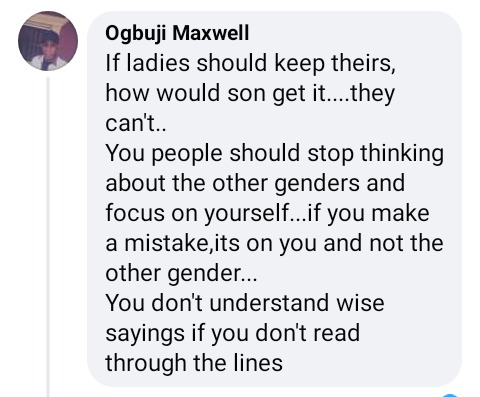Viewport: 480px width, 397px height.
Task: Click the line 'a mistake,its on you and not the'
Action: click(274, 243)
